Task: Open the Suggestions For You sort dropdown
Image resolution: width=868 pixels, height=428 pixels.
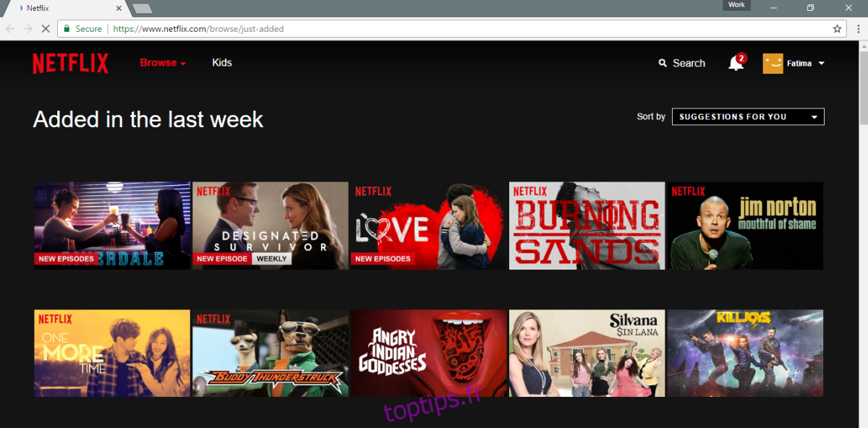Action: click(747, 116)
